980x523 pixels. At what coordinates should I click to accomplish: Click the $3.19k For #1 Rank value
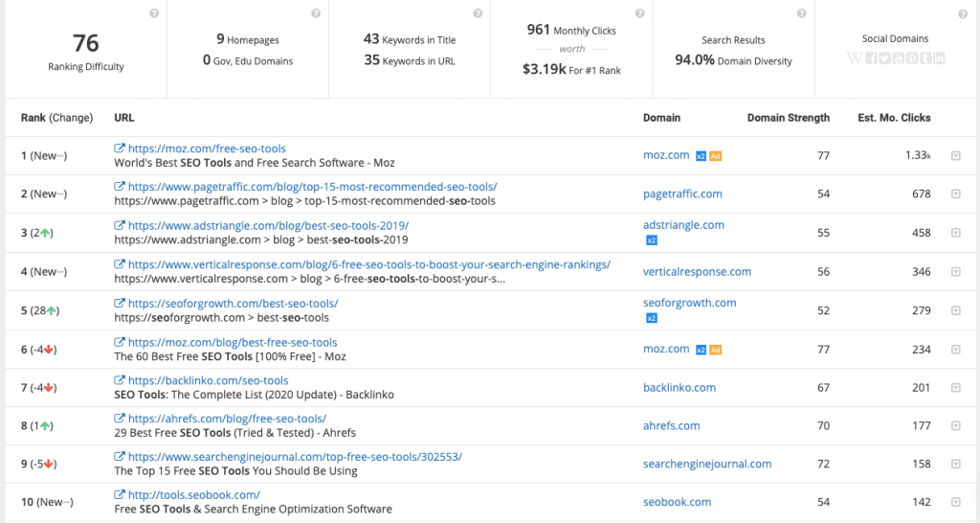pos(544,69)
